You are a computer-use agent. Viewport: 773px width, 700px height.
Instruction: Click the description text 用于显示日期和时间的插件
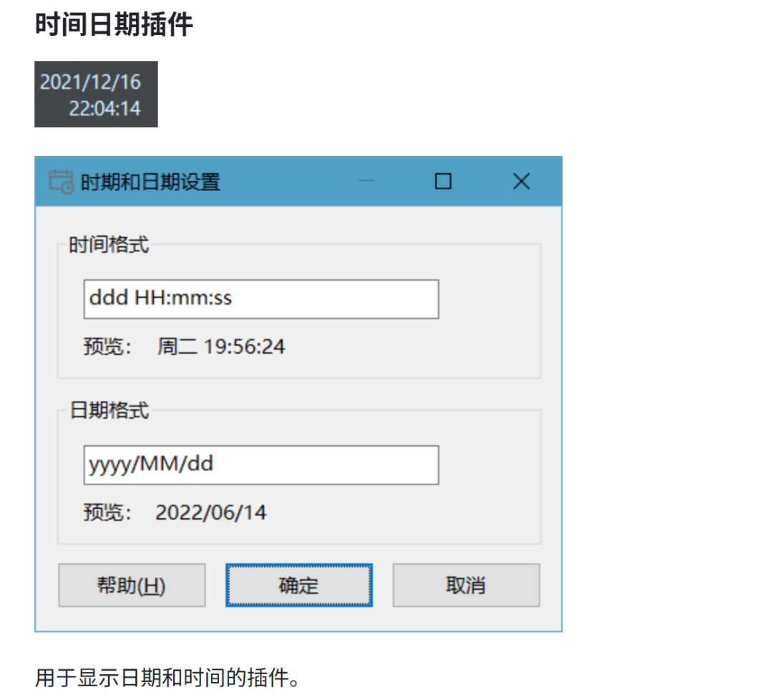tap(167, 677)
